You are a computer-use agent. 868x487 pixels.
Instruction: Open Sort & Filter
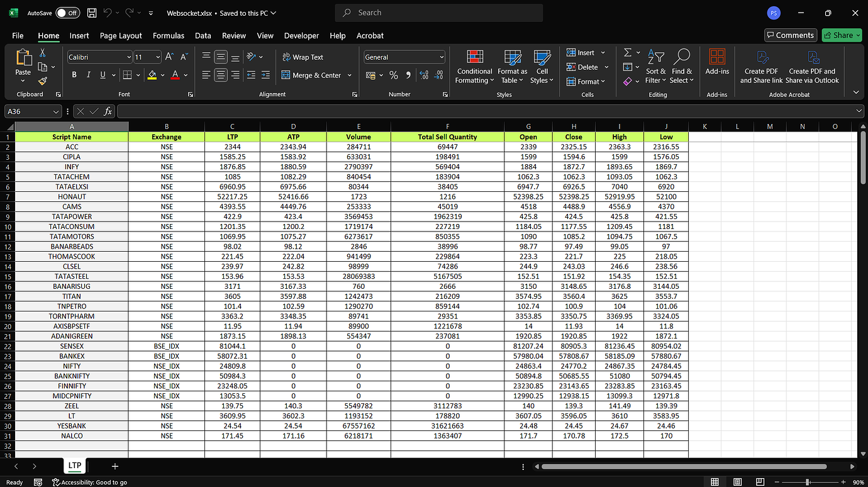[x=655, y=67]
